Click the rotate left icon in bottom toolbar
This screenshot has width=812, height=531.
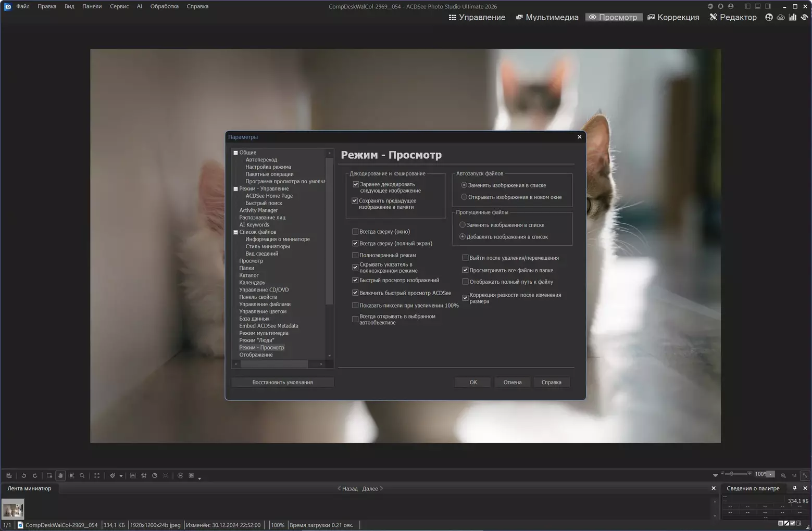tap(23, 475)
